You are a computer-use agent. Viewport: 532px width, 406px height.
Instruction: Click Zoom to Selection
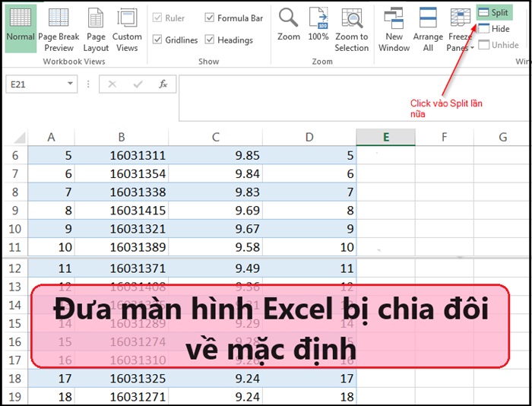351,30
